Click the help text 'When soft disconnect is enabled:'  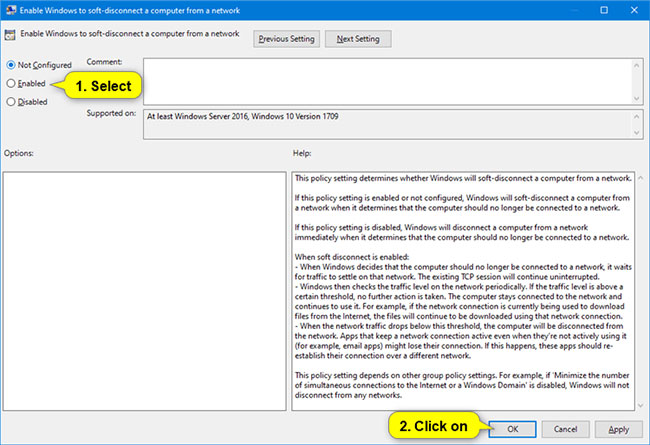[352, 257]
